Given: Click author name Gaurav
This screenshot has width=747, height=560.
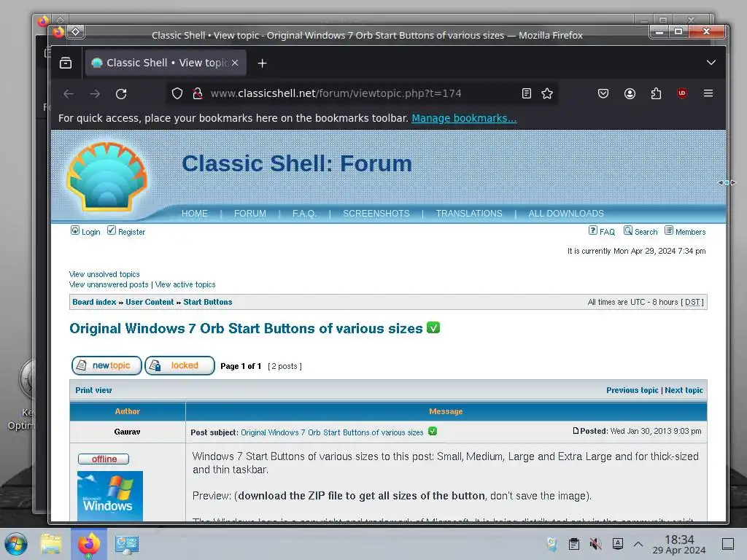Looking at the screenshot, I should click(127, 432).
